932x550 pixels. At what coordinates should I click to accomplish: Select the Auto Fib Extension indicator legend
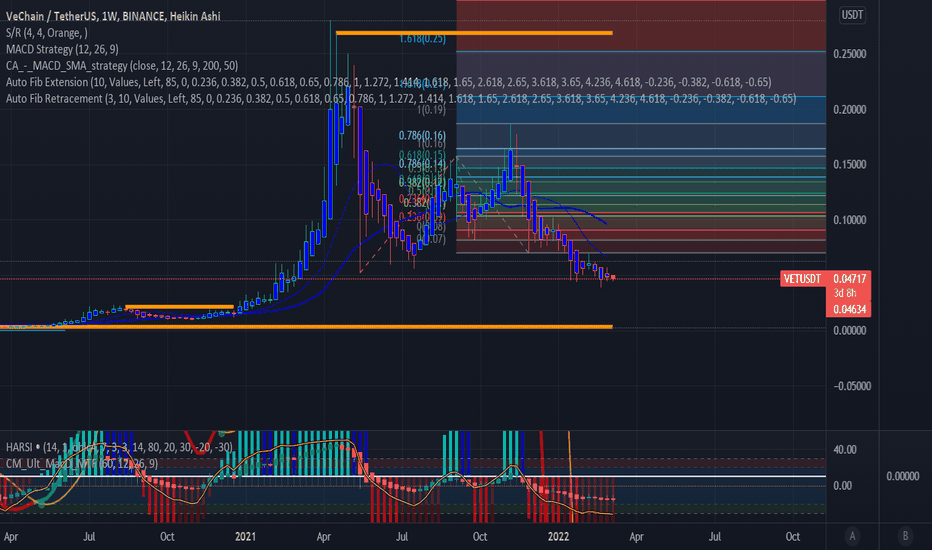[388, 82]
